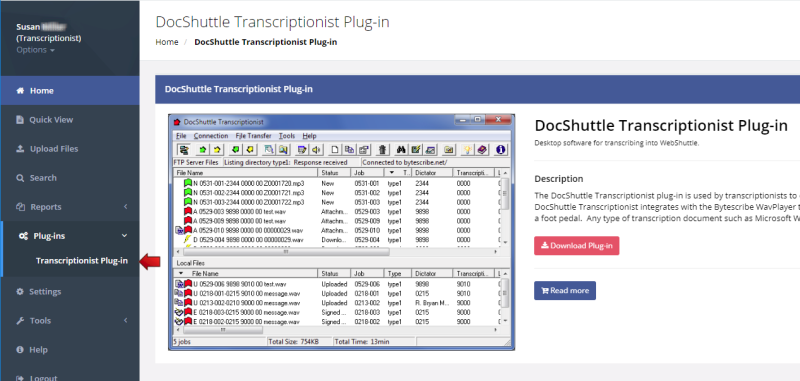Go to Home in the sidebar menu

pyautogui.click(x=70, y=91)
